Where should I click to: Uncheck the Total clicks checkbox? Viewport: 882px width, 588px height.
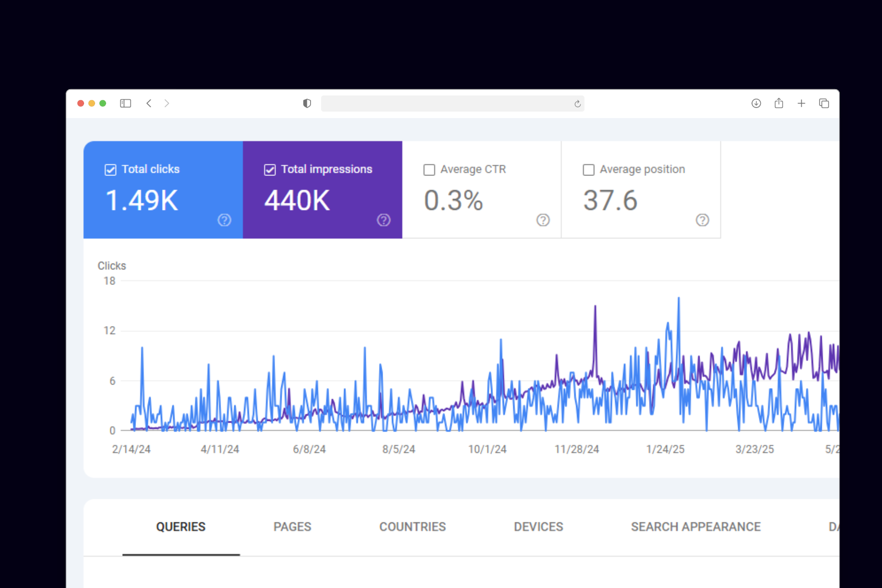pos(110,170)
